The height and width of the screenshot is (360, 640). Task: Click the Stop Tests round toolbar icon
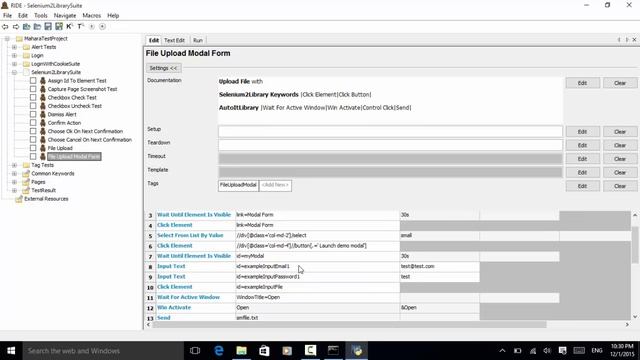coord(102,27)
